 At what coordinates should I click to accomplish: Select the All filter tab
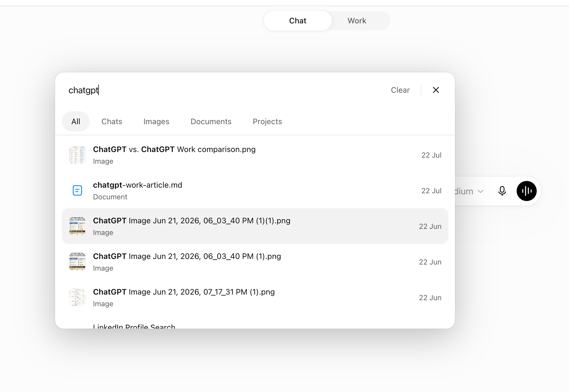pyautogui.click(x=76, y=121)
